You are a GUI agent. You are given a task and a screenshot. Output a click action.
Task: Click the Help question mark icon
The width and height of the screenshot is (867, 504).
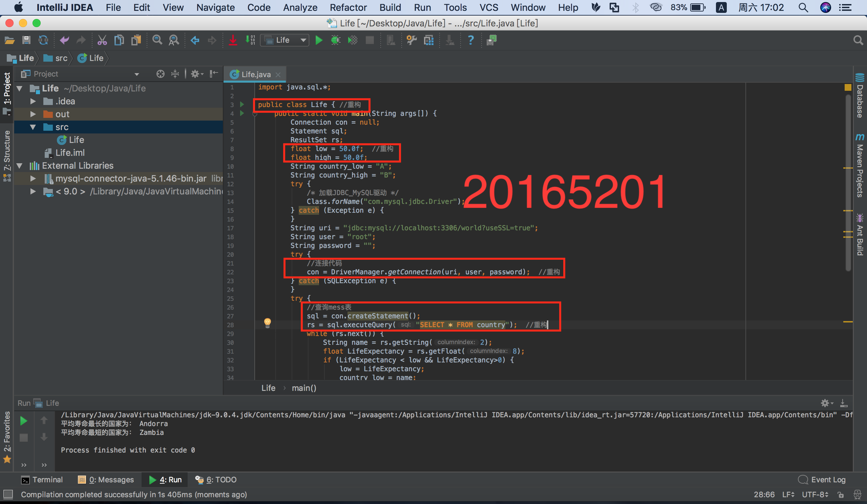coord(470,40)
